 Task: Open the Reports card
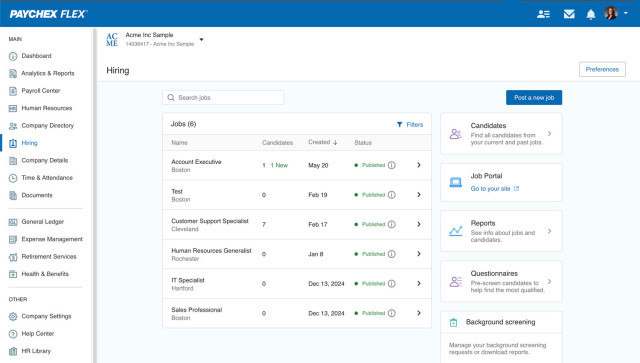501,231
